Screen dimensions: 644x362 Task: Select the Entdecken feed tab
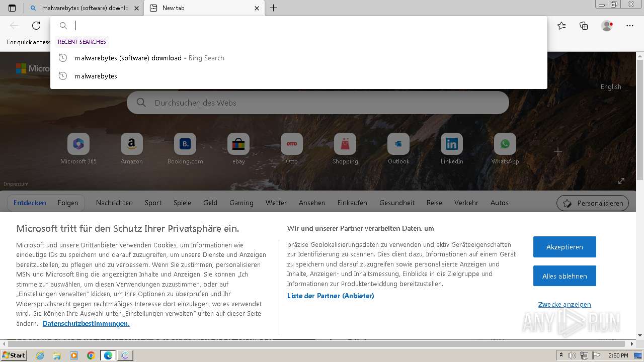pyautogui.click(x=30, y=203)
